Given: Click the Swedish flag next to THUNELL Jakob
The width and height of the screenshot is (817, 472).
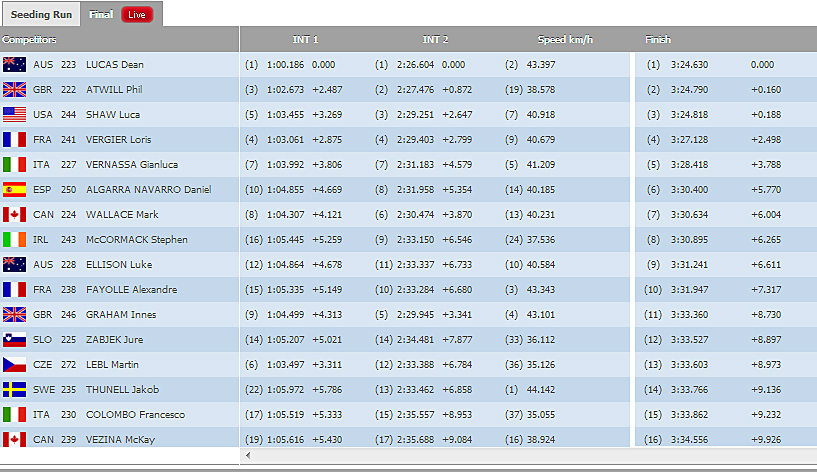Looking at the screenshot, I should point(14,390).
